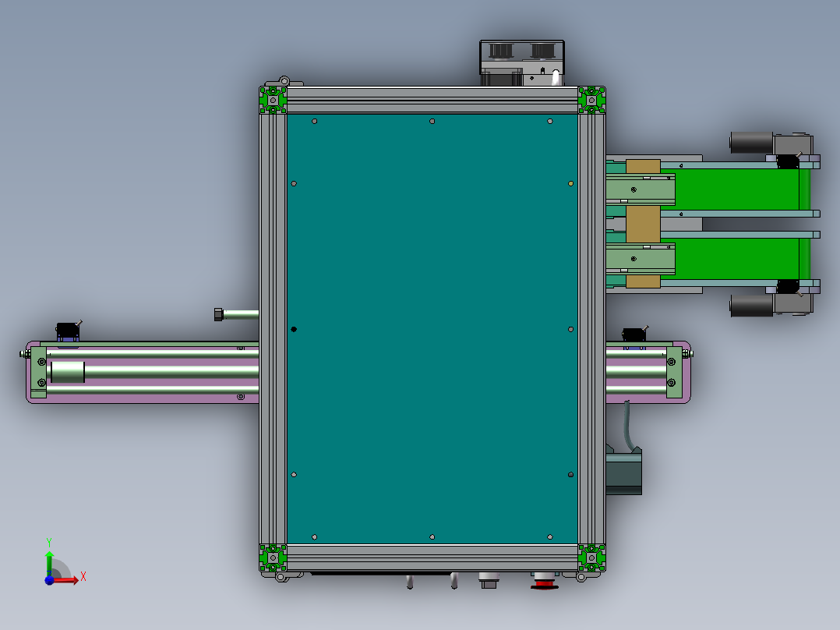Select the bottom-right green corner bracket

click(x=592, y=558)
